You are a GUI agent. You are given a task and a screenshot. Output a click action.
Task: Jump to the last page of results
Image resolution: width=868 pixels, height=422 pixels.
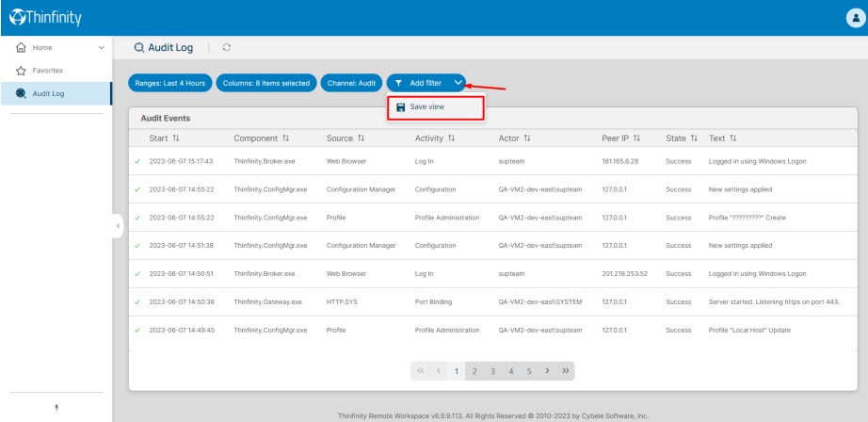pyautogui.click(x=565, y=371)
